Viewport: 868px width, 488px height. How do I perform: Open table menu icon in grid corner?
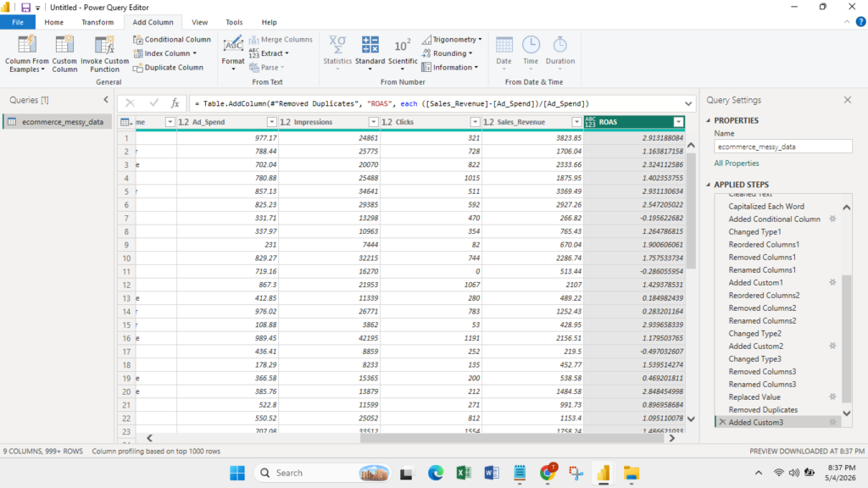point(126,122)
